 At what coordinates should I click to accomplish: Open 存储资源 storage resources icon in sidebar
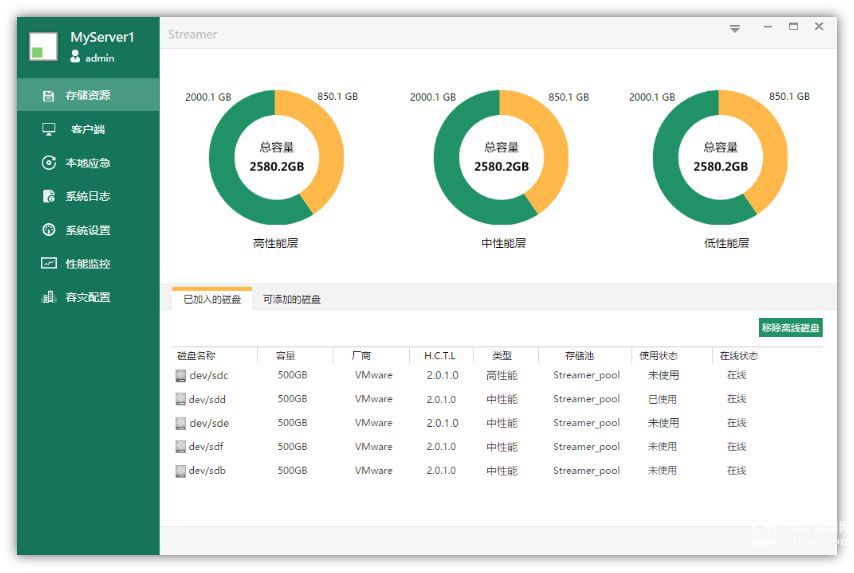click(48, 96)
